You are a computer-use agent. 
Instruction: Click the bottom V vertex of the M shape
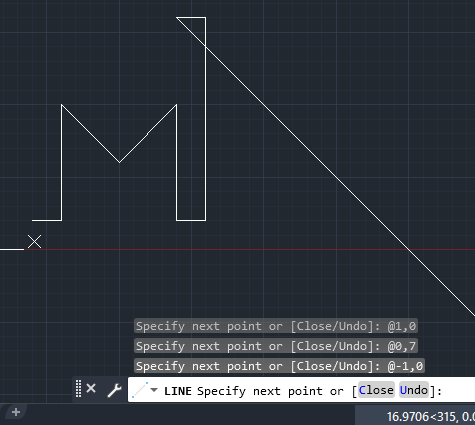119,162
